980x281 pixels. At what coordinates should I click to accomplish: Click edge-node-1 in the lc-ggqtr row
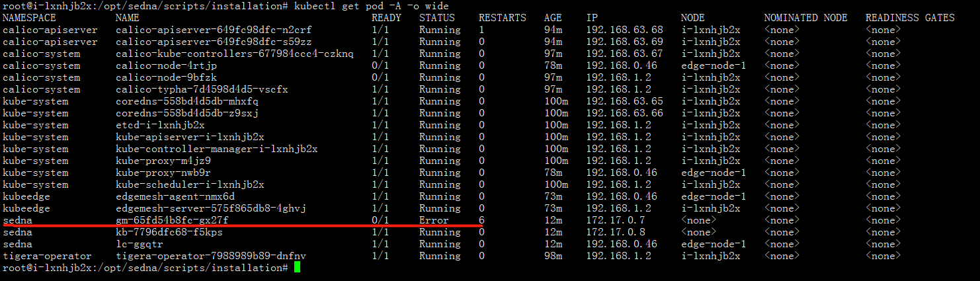713,244
